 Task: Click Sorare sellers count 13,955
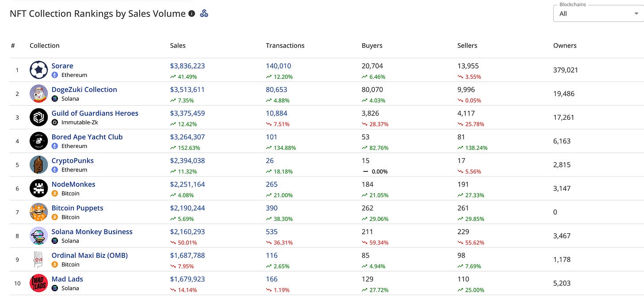[468, 66]
